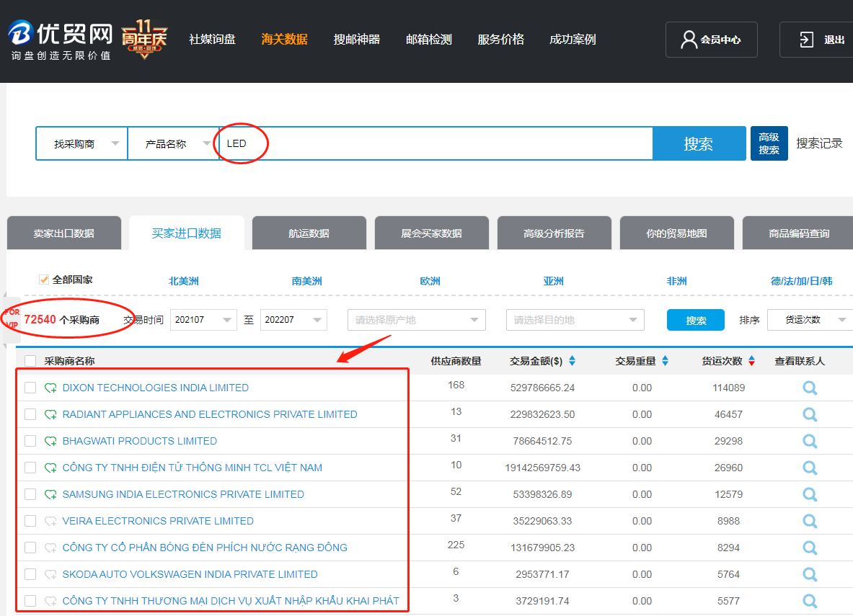Check the TCL VIỆT NAM company row
Screen dimensions: 853x616
click(x=30, y=468)
